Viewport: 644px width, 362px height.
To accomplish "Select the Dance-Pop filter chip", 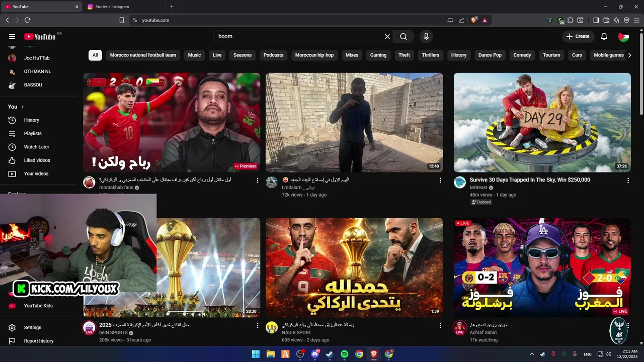I will pyautogui.click(x=490, y=55).
